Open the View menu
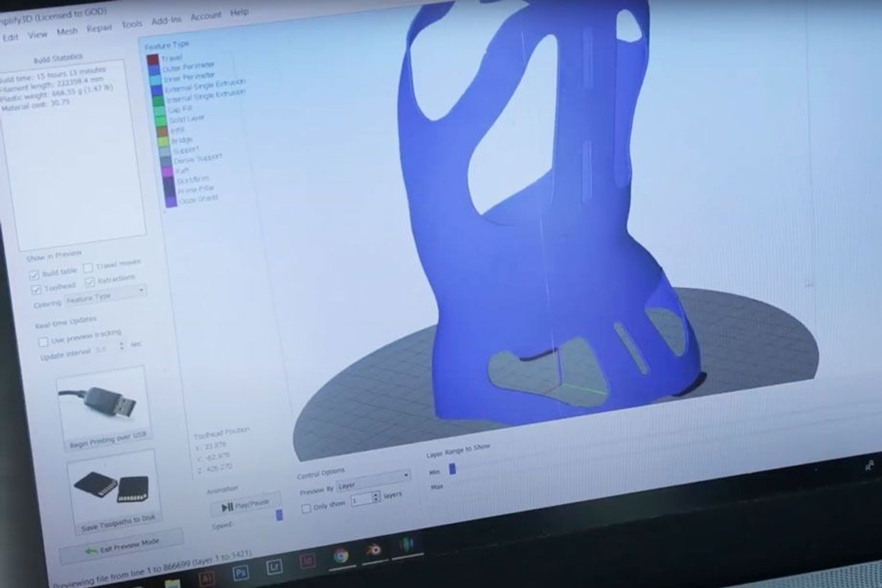The image size is (882, 588). (37, 34)
